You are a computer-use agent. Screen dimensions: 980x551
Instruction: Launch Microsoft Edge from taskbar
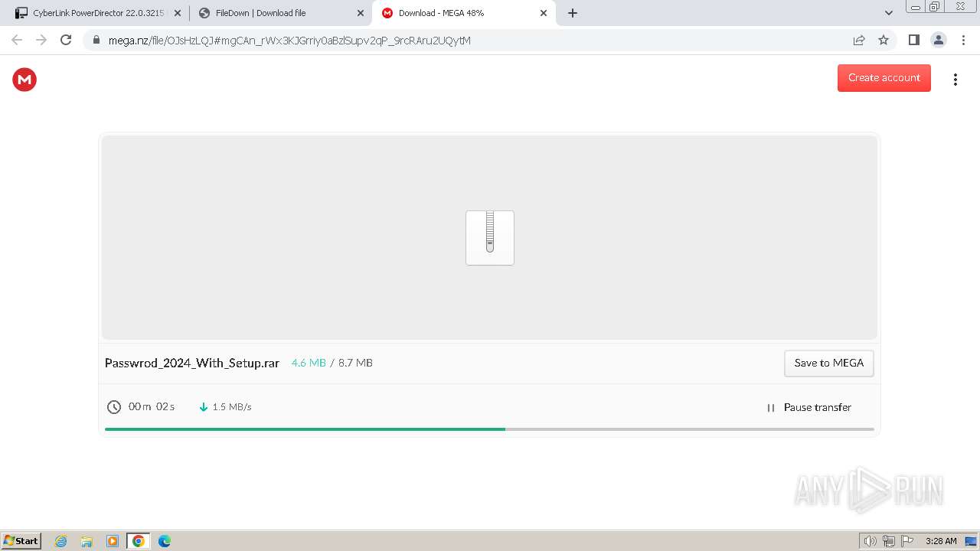pos(165,541)
